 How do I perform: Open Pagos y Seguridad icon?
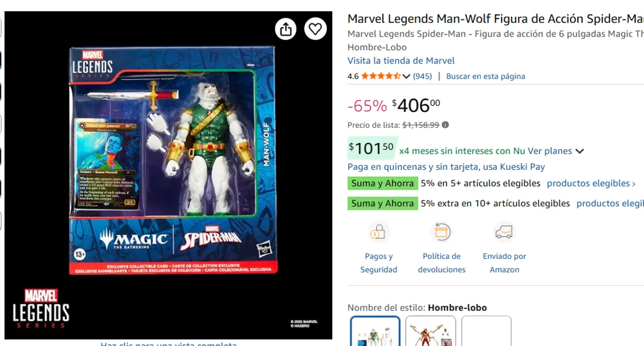coord(379,233)
